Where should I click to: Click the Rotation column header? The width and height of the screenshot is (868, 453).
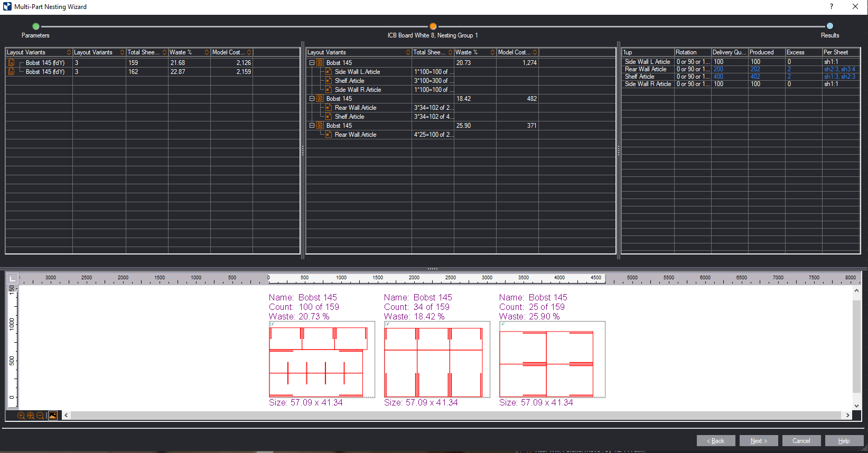click(x=693, y=52)
